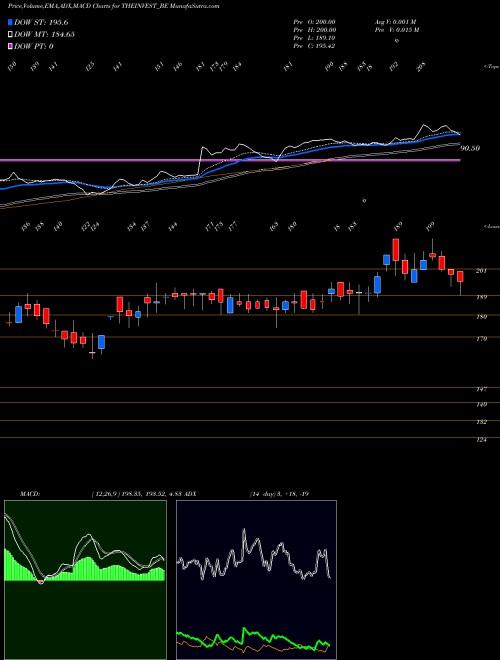
Task: Click the magenta DOW PT legend swatch
Action: coord(10,46)
